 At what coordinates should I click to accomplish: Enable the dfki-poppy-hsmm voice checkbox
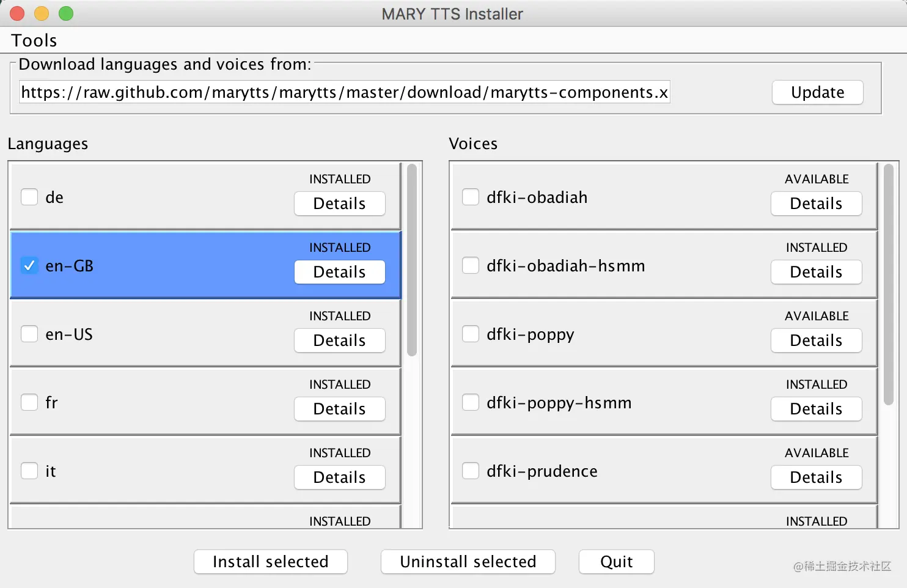tap(470, 402)
